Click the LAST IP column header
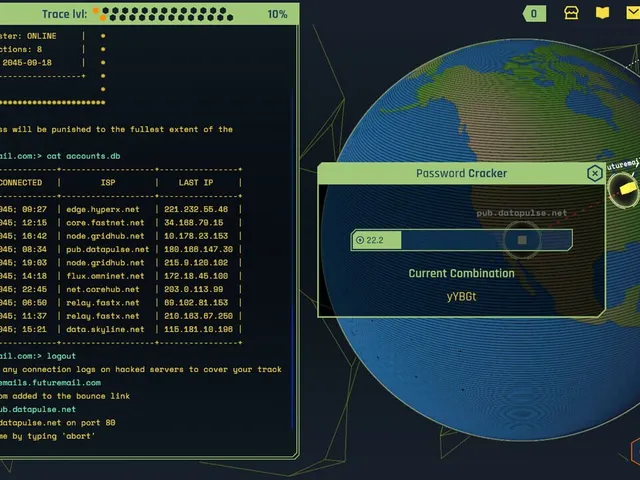Viewport: 640px width, 480px height. pos(196,182)
